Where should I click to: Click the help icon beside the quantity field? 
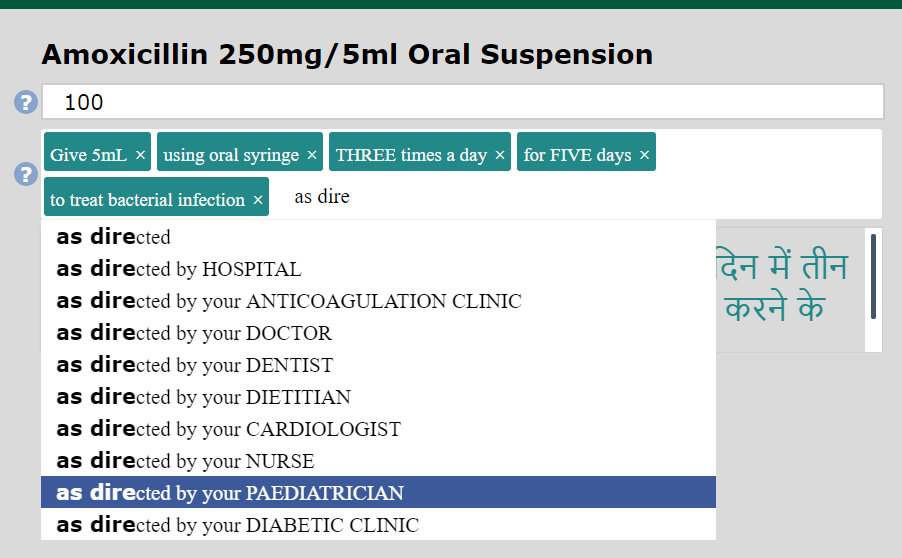26,102
